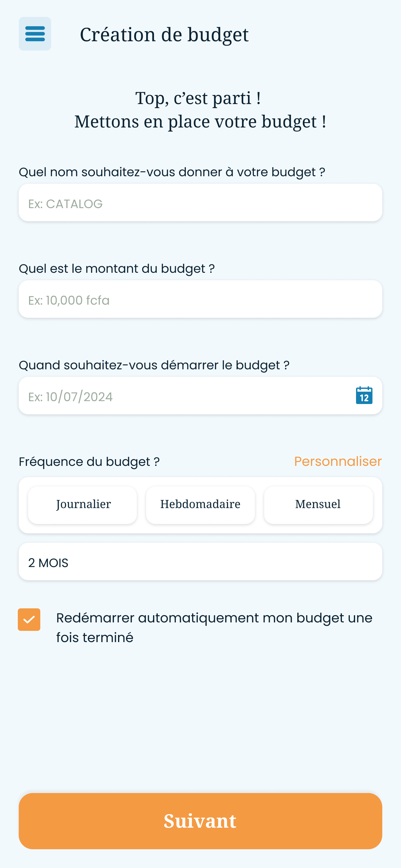Uncheck automatic budget restart checkbox
The width and height of the screenshot is (401, 868).
tap(29, 619)
